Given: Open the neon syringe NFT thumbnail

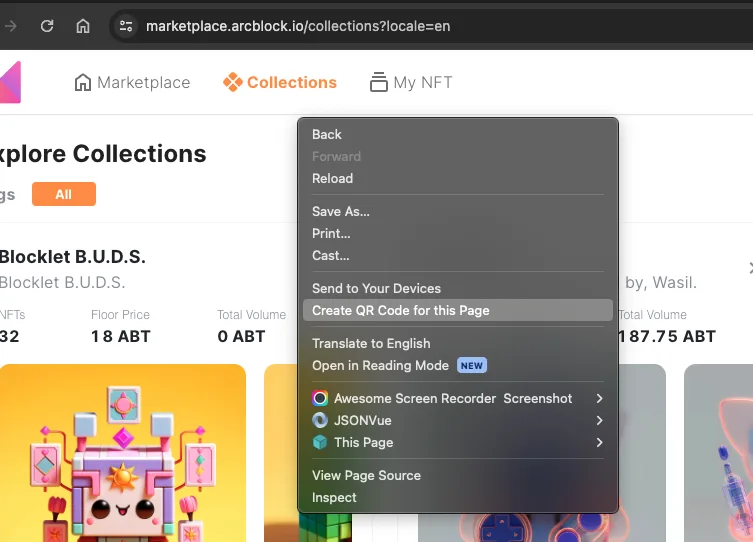Looking at the screenshot, I should (x=718, y=453).
